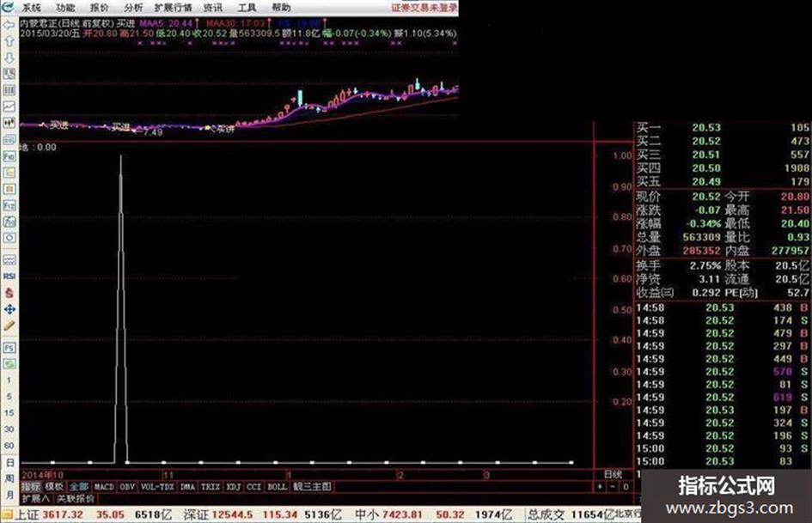Open the 系统 menu
This screenshot has height=523, width=812.
(32, 7)
